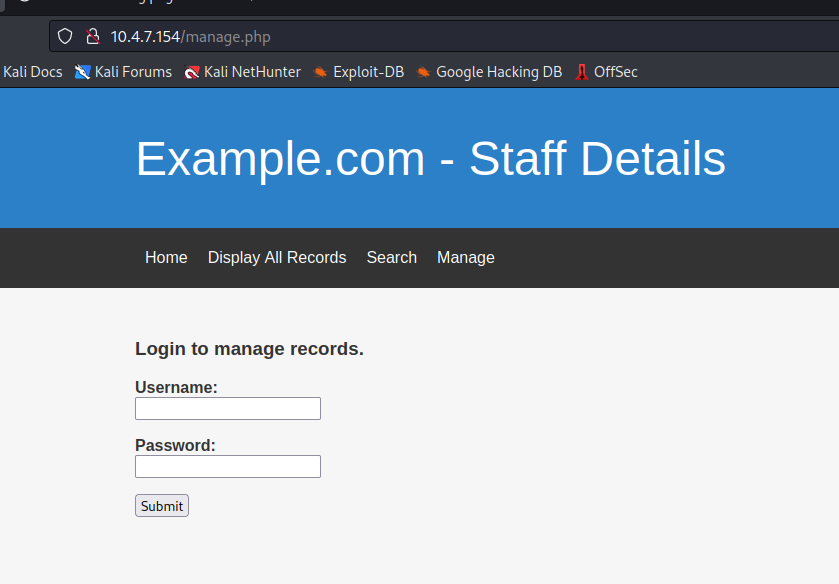The image size is (839, 584).
Task: Open the Kali Forums bookmark
Action: tap(123, 72)
